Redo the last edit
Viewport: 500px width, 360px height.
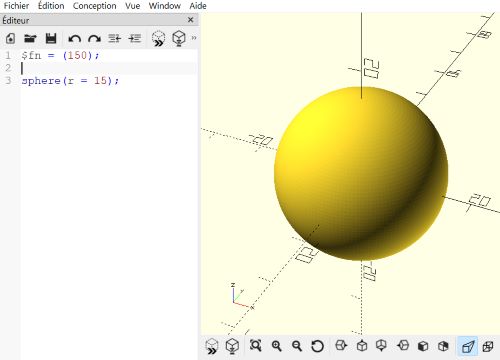pos(94,39)
